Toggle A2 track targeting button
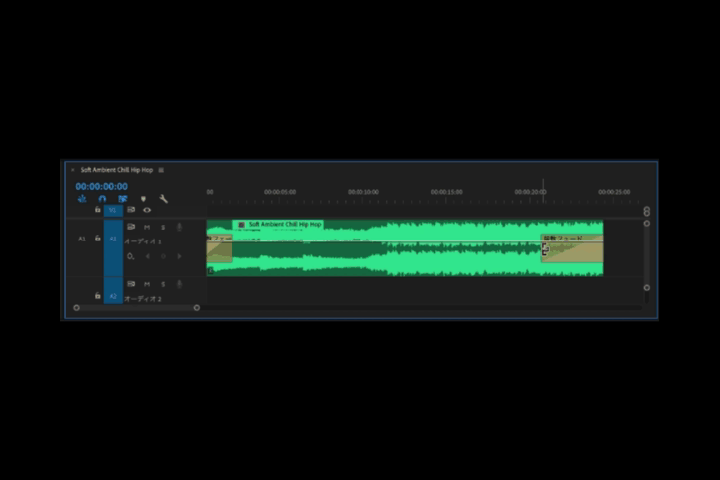 (113, 290)
